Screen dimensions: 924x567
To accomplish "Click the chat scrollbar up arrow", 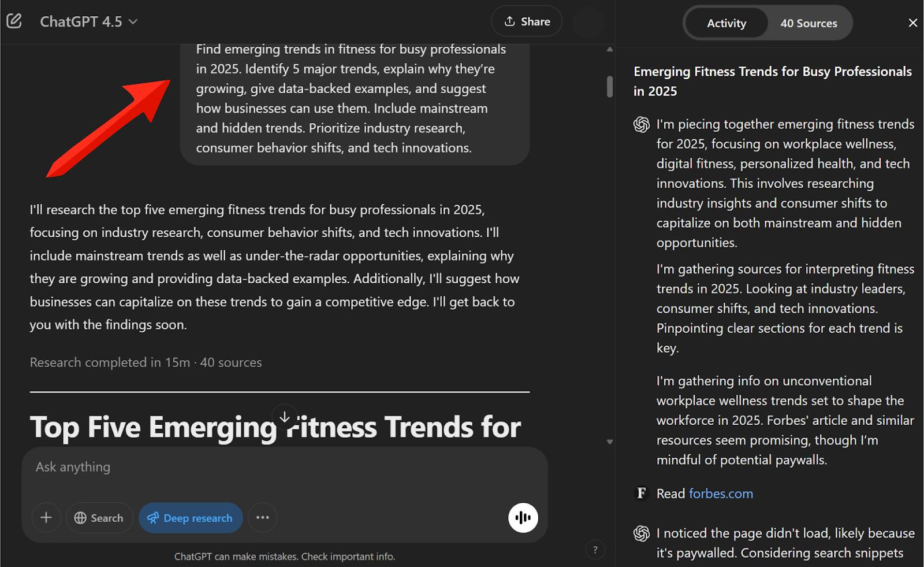I will coord(610,50).
